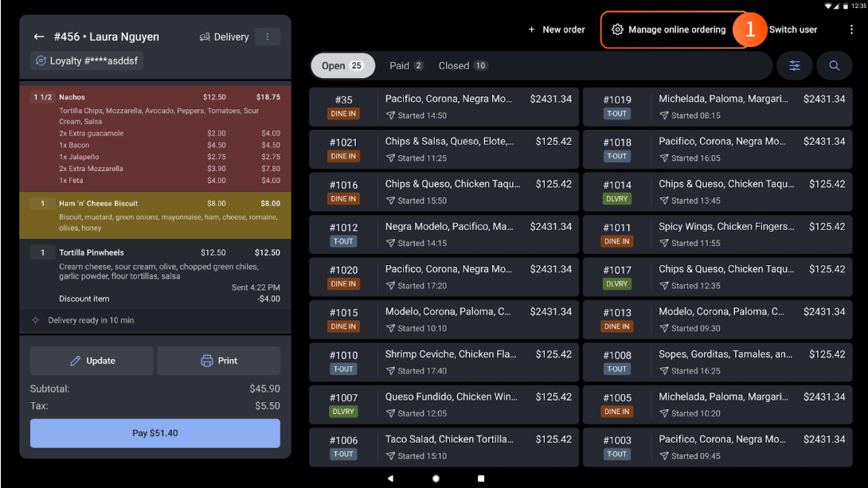The image size is (868, 488).
Task: Click the search magnifier icon
Action: (x=835, y=66)
